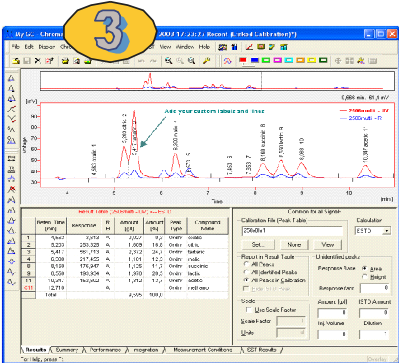Select the cyan signal color swatch
399x363 pixels.
(x=289, y=60)
